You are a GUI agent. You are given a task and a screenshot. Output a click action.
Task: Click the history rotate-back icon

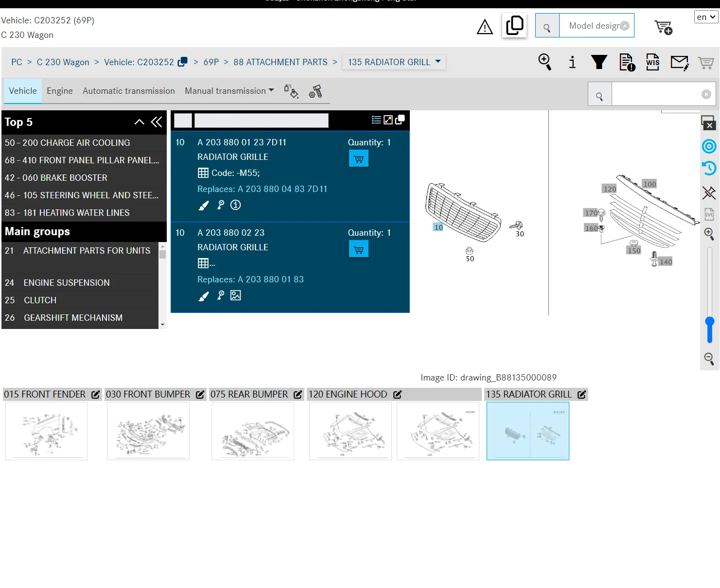(709, 168)
